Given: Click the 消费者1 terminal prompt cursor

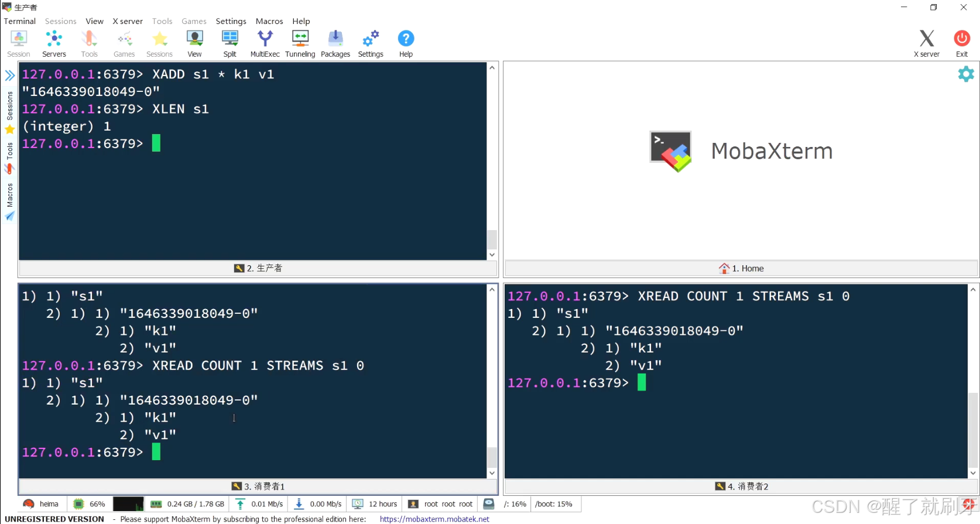Looking at the screenshot, I should 156,452.
